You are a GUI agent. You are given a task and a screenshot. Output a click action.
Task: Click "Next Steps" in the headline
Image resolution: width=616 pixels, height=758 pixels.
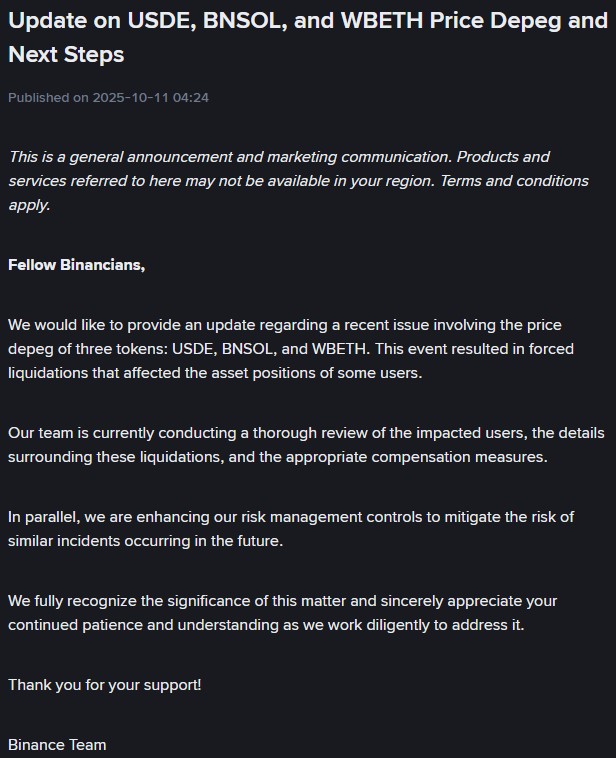point(66,55)
